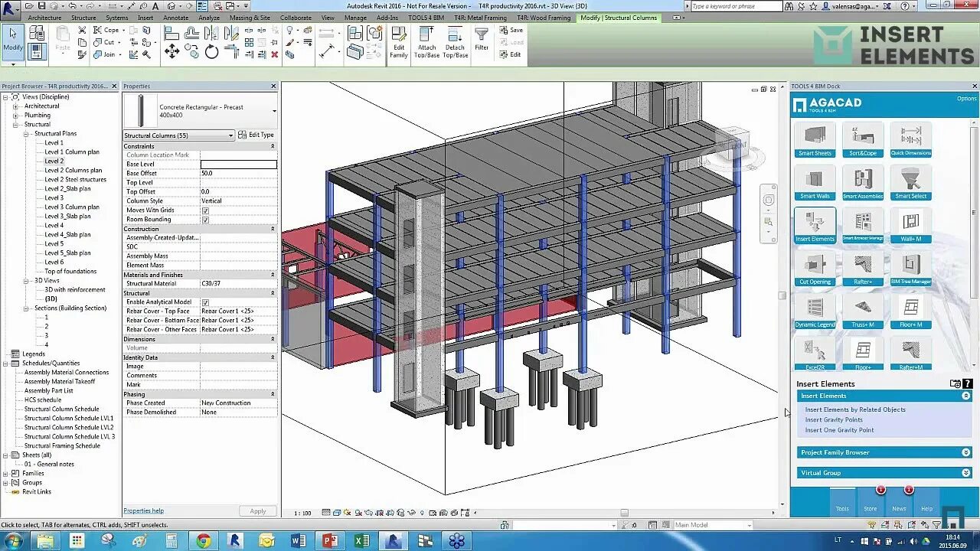Image resolution: width=980 pixels, height=551 pixels.
Task: Click the view horizontal scrollbar thumb
Action: (x=624, y=514)
